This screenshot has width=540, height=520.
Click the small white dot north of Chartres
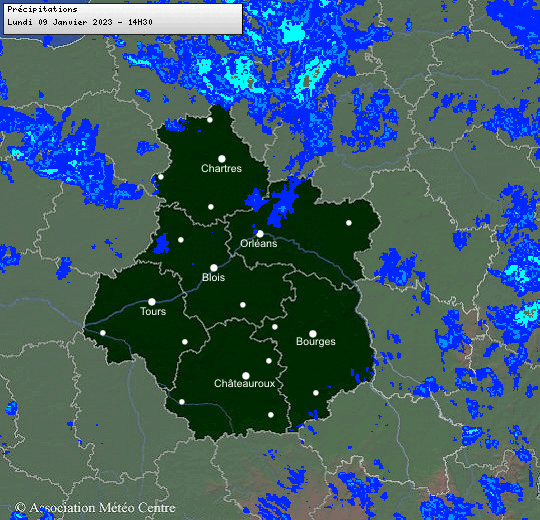(210, 120)
